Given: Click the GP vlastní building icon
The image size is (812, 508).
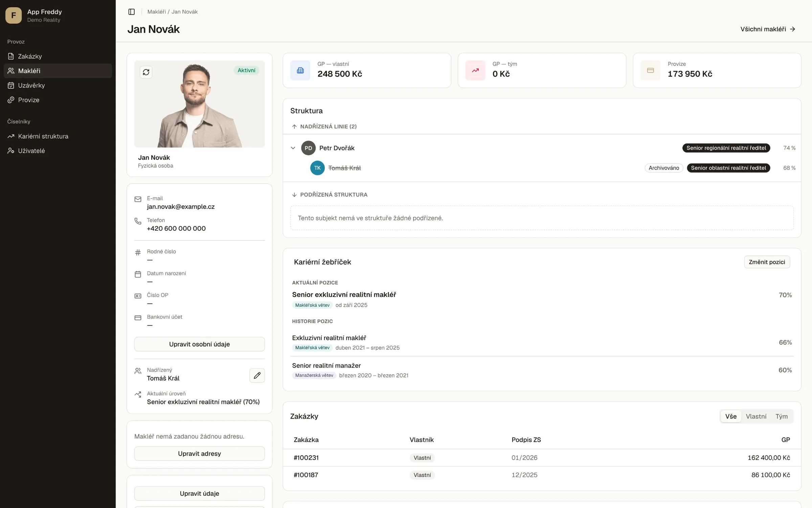Looking at the screenshot, I should point(300,70).
